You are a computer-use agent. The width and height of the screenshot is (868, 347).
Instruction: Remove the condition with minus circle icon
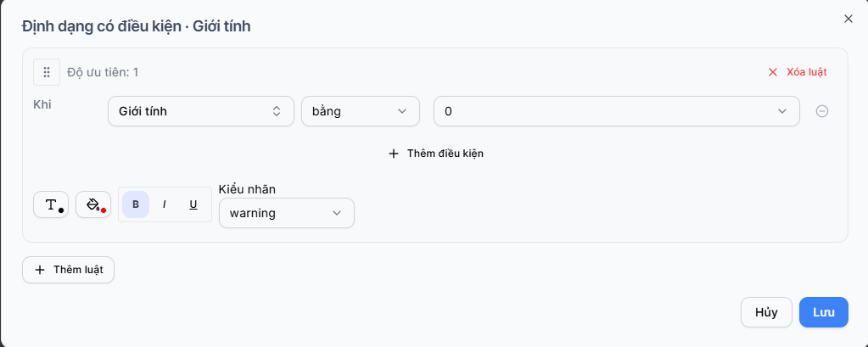[822, 111]
